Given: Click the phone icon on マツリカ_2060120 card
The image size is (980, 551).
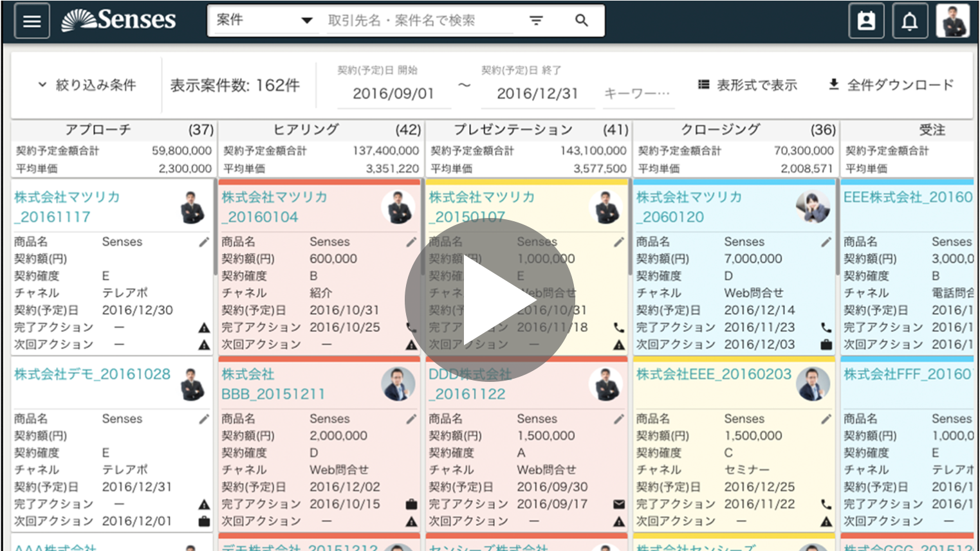Looking at the screenshot, I should [826, 328].
